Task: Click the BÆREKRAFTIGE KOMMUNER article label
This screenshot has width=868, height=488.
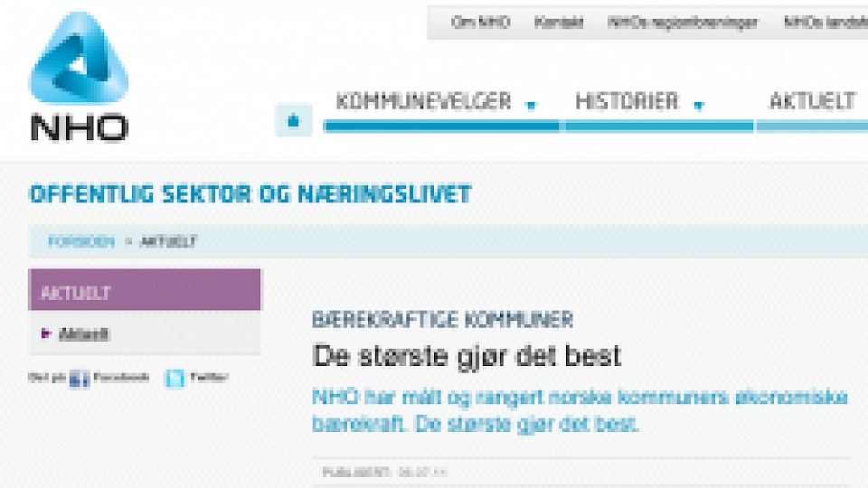Action: 442,320
